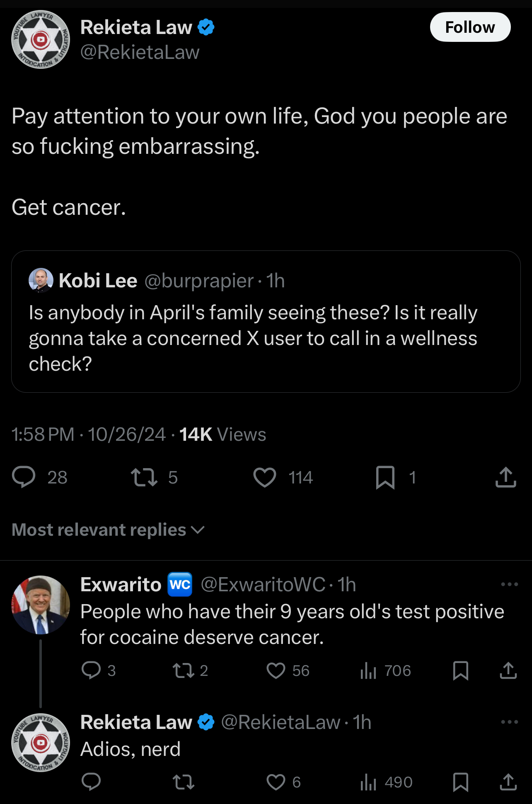Expand the Most relevant replies sort menu

(108, 530)
